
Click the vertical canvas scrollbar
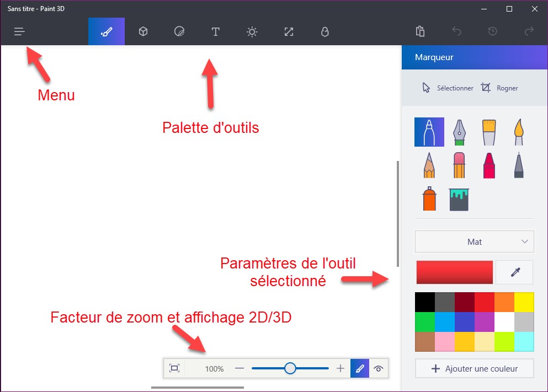pos(398,214)
